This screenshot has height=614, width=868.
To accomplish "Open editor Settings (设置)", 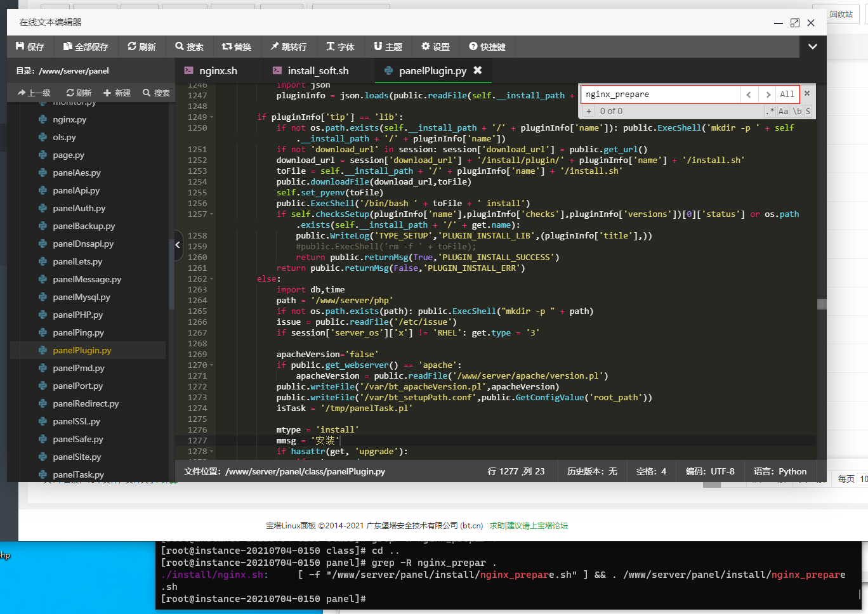I will (436, 46).
